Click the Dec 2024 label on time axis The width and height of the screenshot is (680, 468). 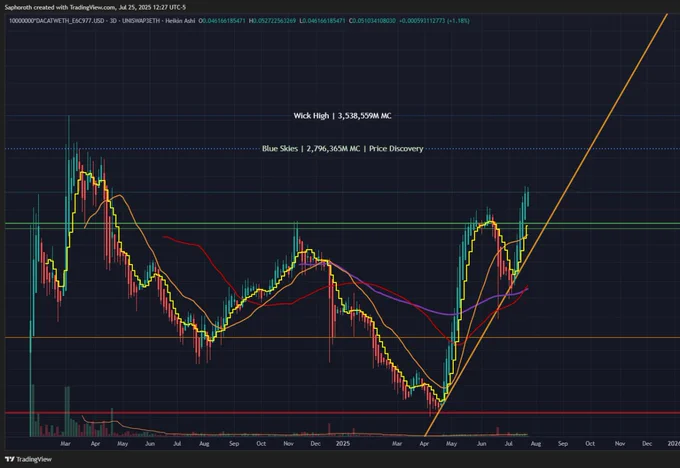pos(315,444)
